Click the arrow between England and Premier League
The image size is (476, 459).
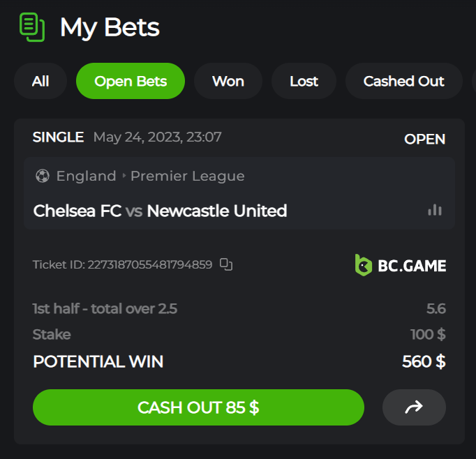124,176
